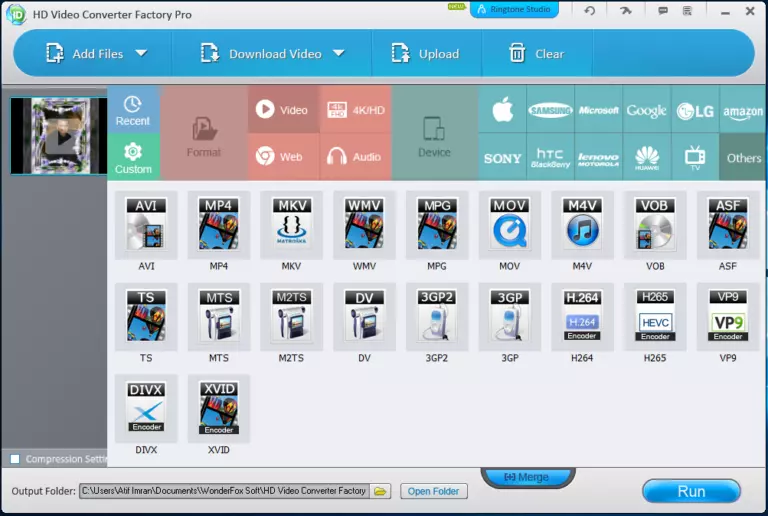Image resolution: width=768 pixels, height=516 pixels.
Task: Click the output folder path field
Action: click(224, 491)
